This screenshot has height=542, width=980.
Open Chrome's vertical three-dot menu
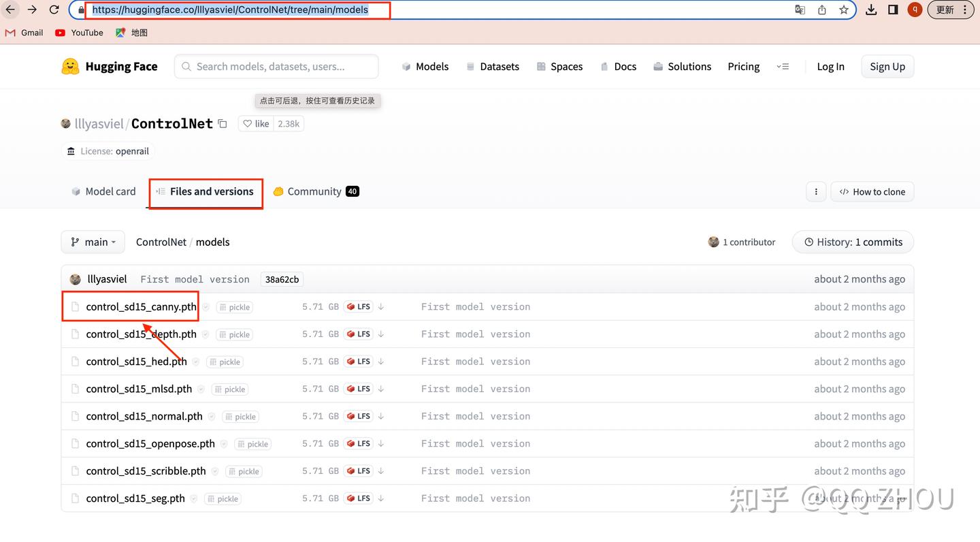tap(966, 10)
